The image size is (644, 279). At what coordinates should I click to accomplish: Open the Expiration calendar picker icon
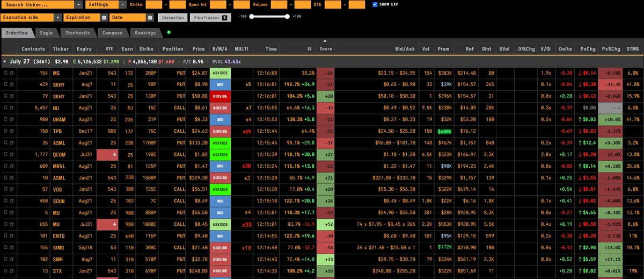(x=104, y=18)
